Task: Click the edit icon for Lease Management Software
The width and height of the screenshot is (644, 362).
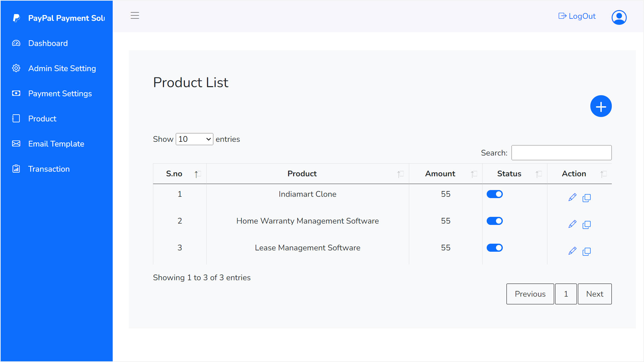Action: (572, 251)
